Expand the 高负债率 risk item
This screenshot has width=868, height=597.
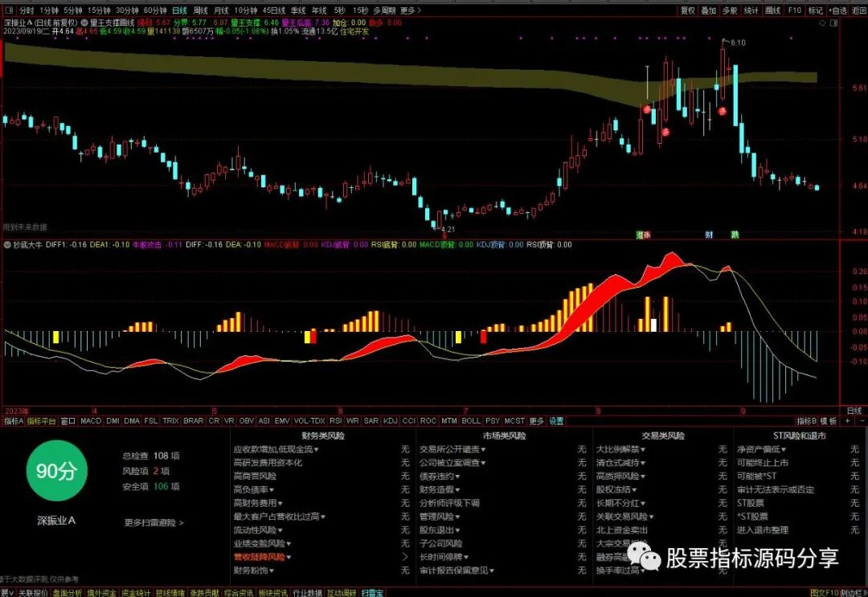click(253, 489)
